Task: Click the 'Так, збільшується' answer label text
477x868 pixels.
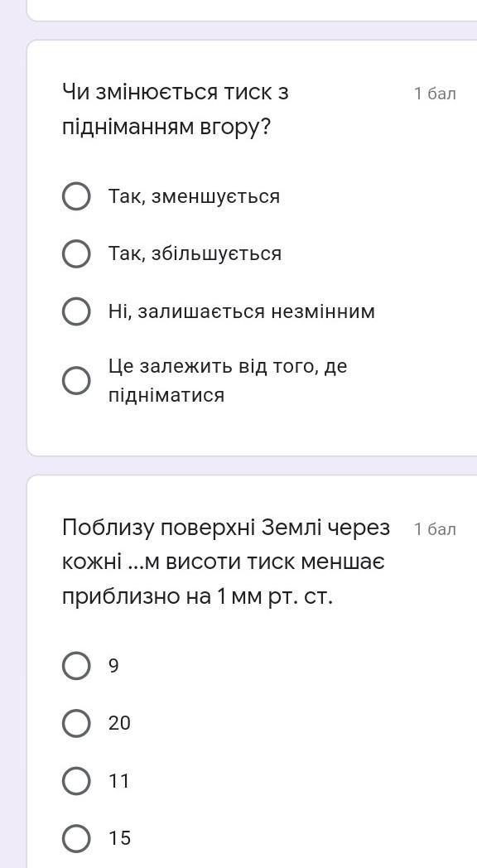Action: coord(195,254)
